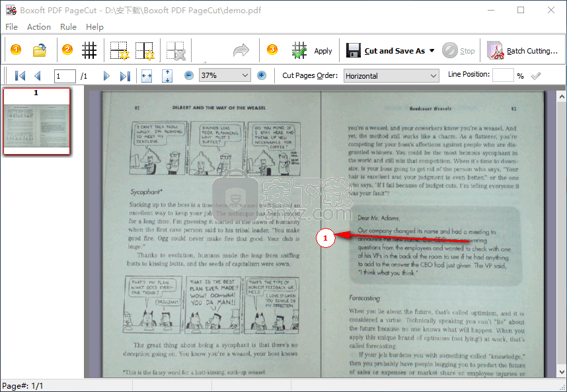This screenshot has width=567, height=392.
Task: Fit page to height icon
Action: pos(167,76)
